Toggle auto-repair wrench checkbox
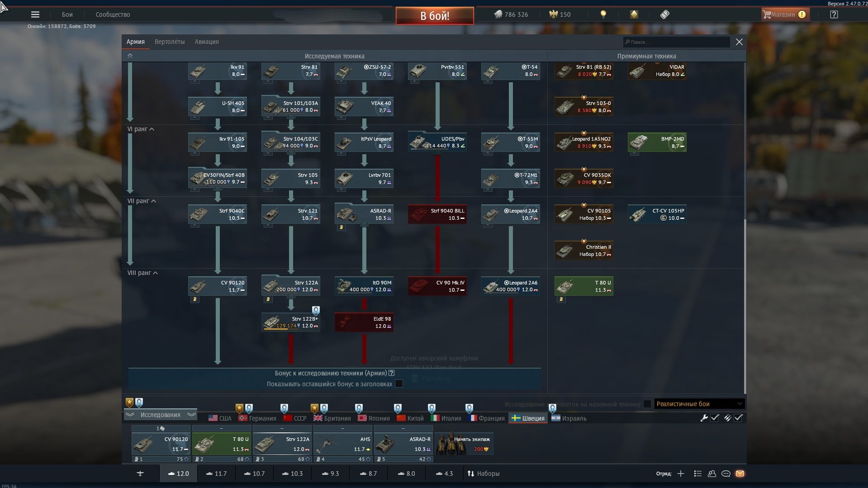The height and width of the screenshot is (488, 868). (x=715, y=418)
